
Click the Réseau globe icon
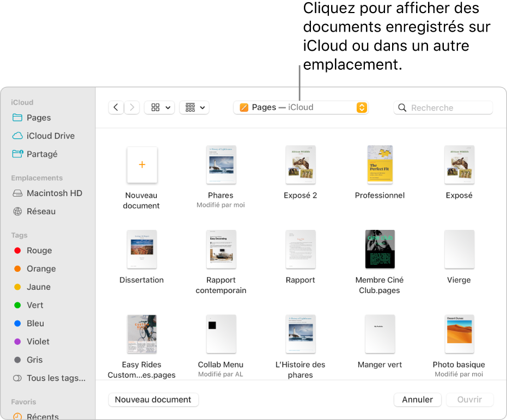[17, 211]
